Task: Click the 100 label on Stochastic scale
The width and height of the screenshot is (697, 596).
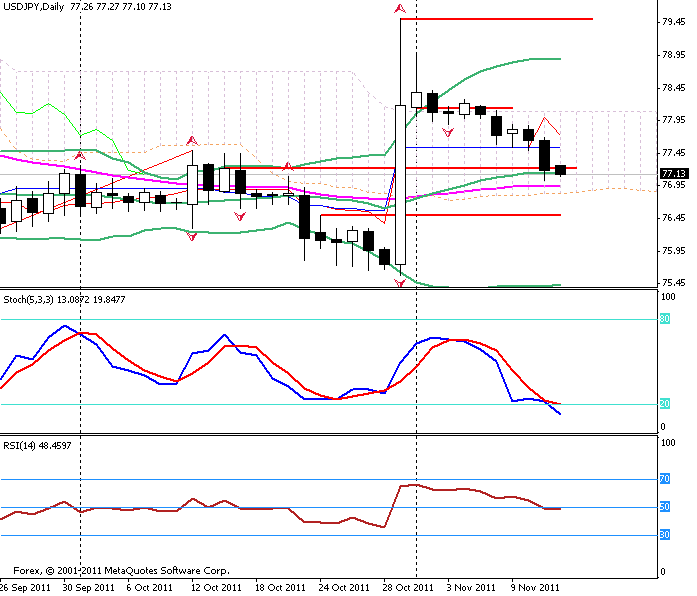Action: click(x=668, y=296)
